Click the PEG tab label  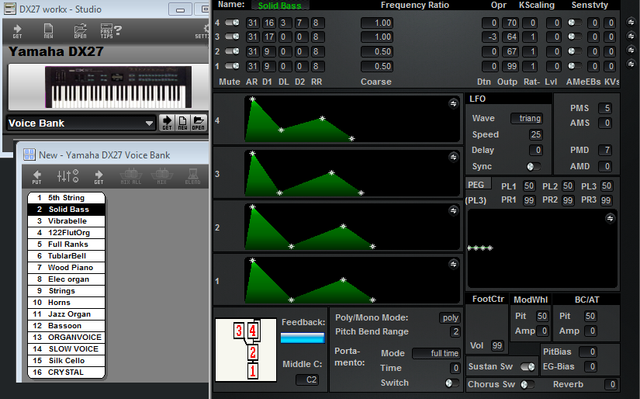pyautogui.click(x=476, y=185)
